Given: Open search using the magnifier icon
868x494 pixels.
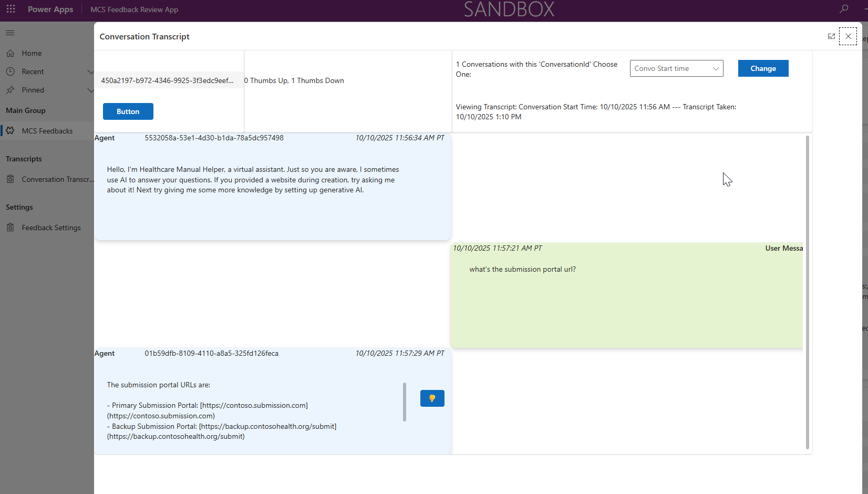Looking at the screenshot, I should (843, 9).
